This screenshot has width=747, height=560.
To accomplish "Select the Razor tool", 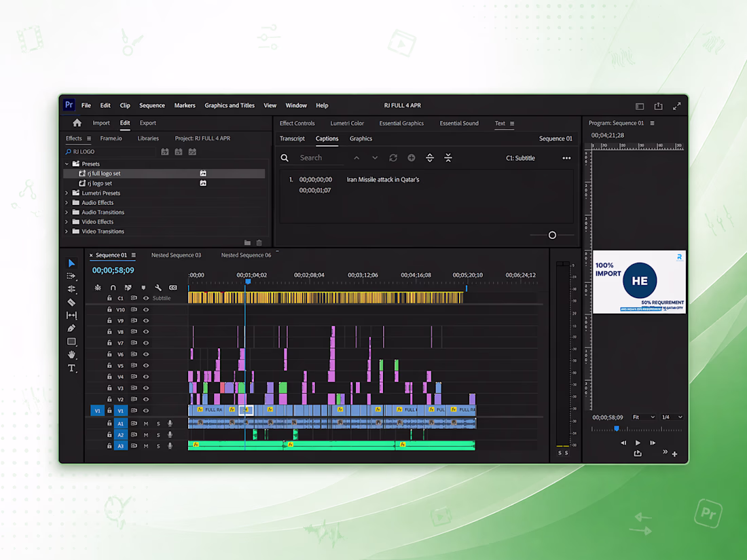I will (x=71, y=302).
